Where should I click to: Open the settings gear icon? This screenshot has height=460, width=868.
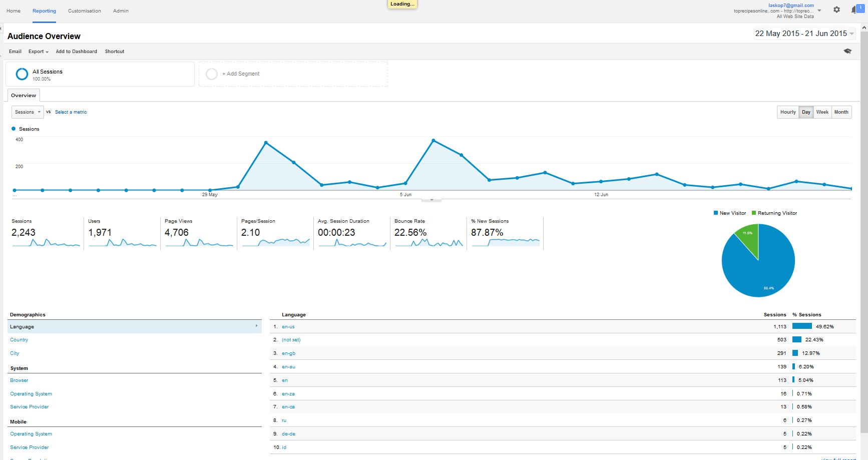(x=836, y=10)
